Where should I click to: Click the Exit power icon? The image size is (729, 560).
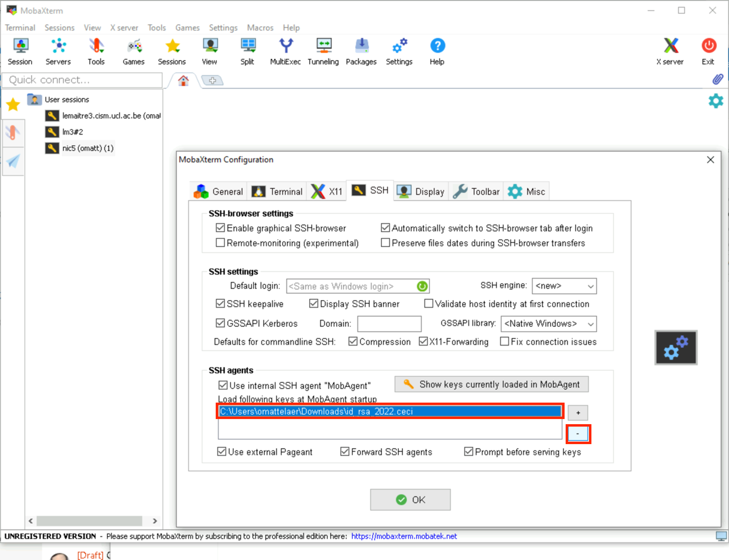[x=709, y=51]
